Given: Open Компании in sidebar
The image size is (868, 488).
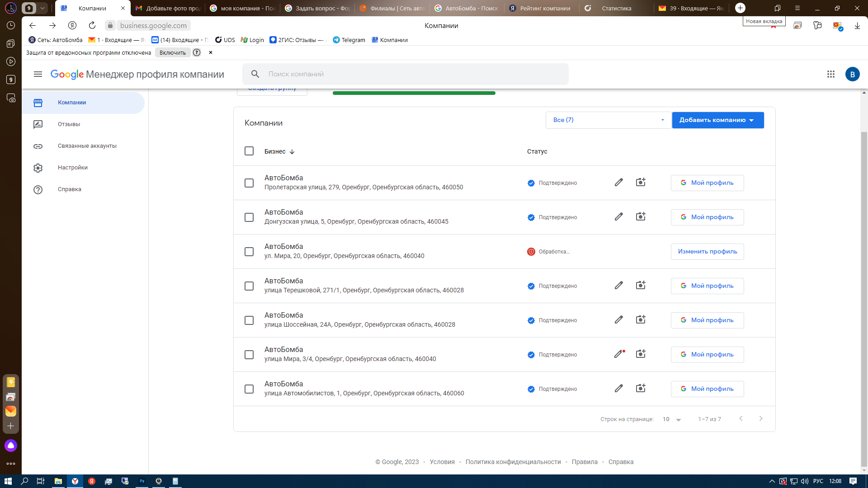Looking at the screenshot, I should point(83,103).
